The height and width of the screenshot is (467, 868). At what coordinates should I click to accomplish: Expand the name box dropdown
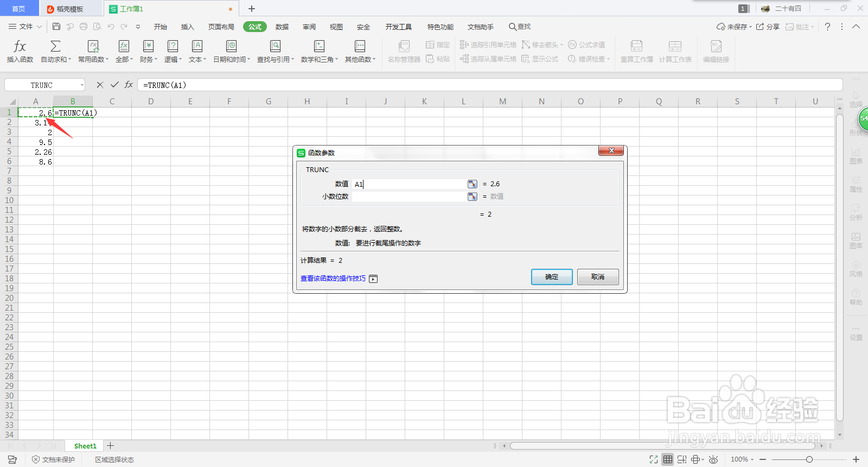tap(82, 85)
